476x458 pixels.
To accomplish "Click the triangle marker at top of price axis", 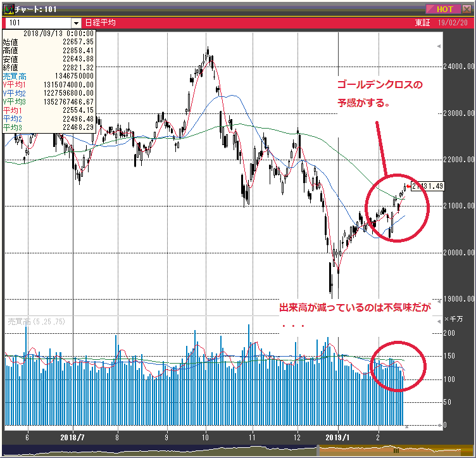I will [x=439, y=46].
